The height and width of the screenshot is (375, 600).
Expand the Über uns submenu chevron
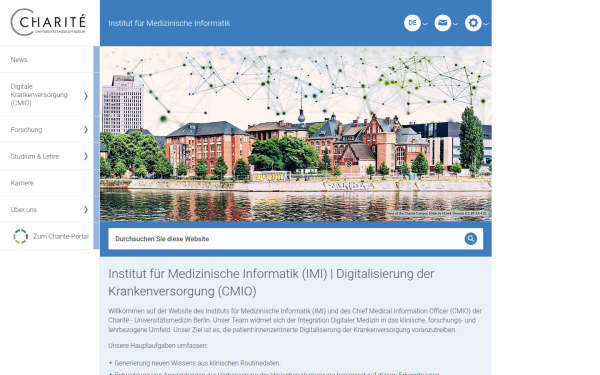tap(86, 209)
